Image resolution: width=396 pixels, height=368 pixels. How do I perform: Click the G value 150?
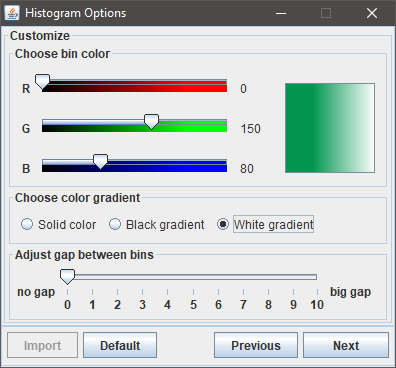[x=250, y=129]
